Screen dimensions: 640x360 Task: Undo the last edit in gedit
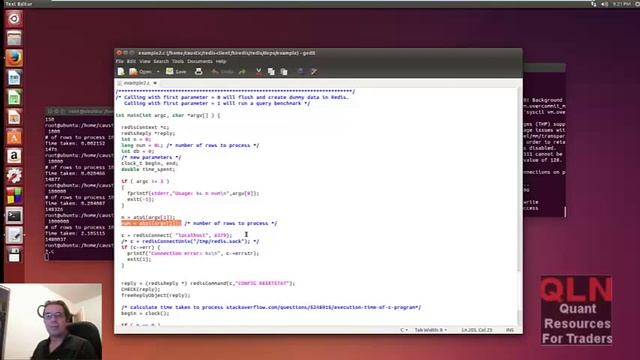222,72
